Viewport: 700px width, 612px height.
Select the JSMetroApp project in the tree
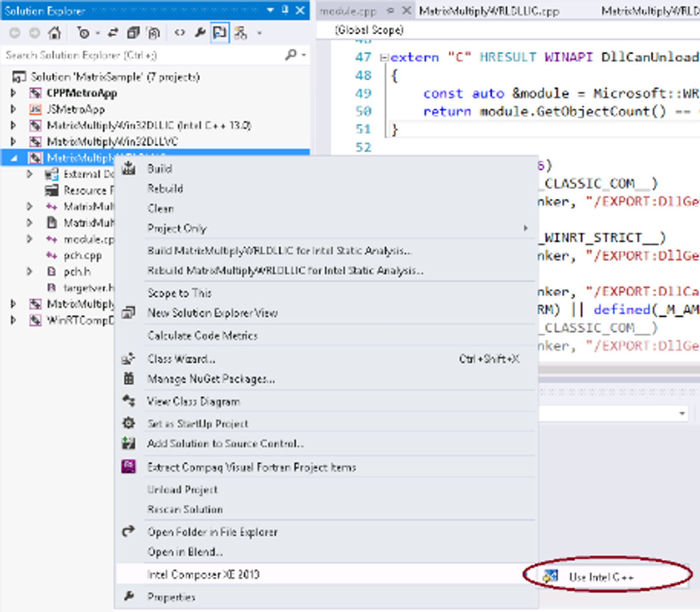[x=76, y=109]
